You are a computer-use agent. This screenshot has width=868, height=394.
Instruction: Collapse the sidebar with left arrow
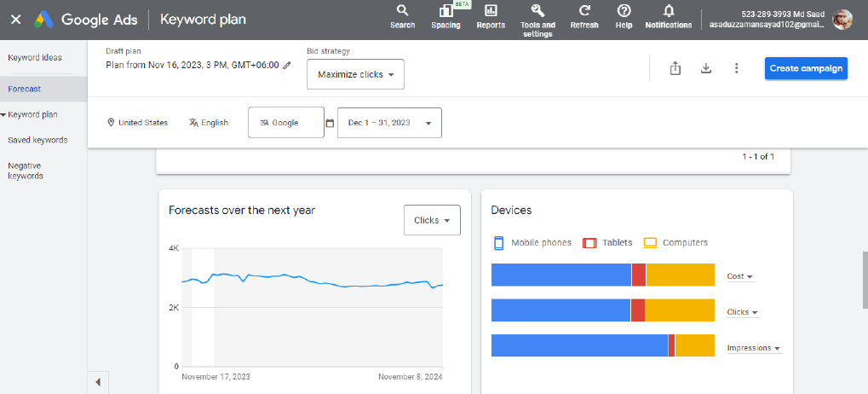point(98,382)
